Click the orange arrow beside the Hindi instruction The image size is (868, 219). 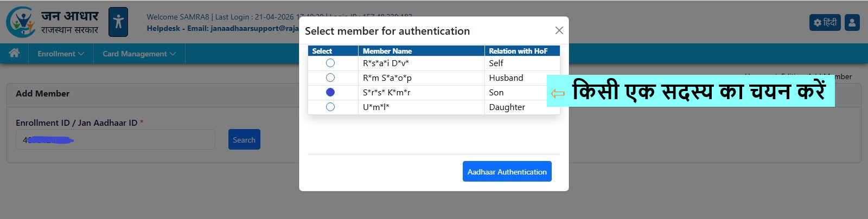[x=558, y=94]
